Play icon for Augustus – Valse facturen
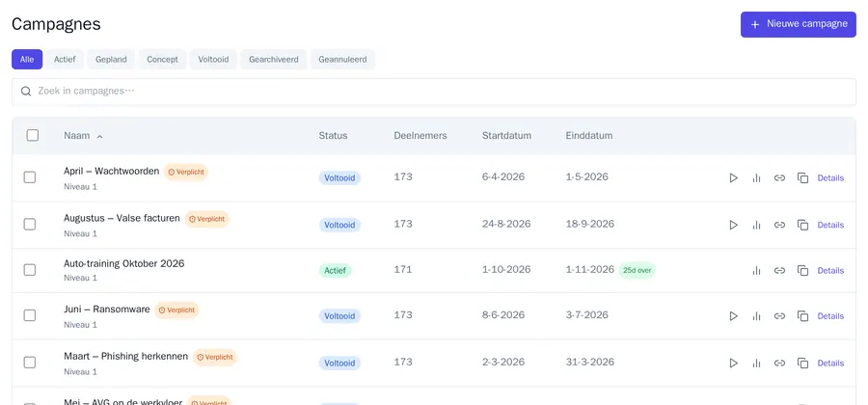 [734, 226]
